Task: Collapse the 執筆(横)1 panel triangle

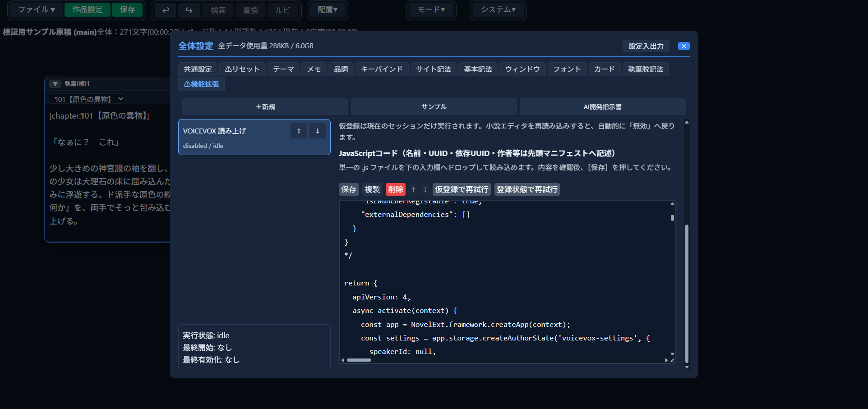Action: (55, 84)
